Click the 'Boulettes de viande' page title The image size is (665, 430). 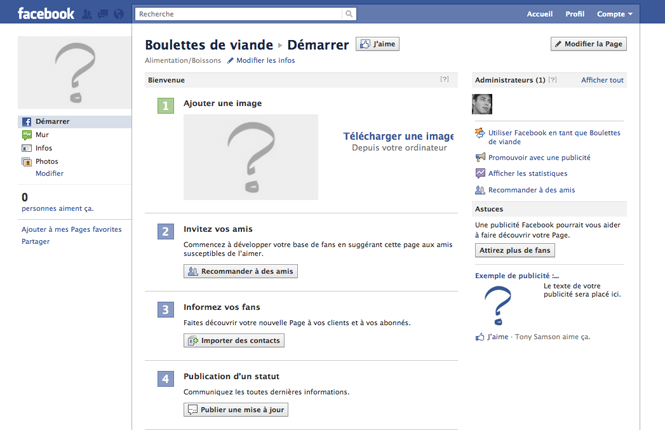coord(209,45)
